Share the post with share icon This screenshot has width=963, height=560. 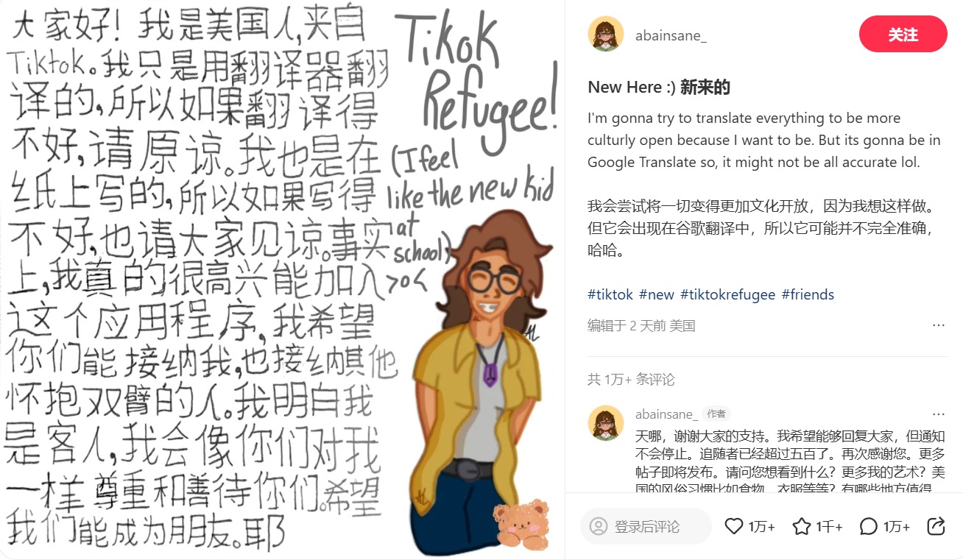click(x=936, y=526)
